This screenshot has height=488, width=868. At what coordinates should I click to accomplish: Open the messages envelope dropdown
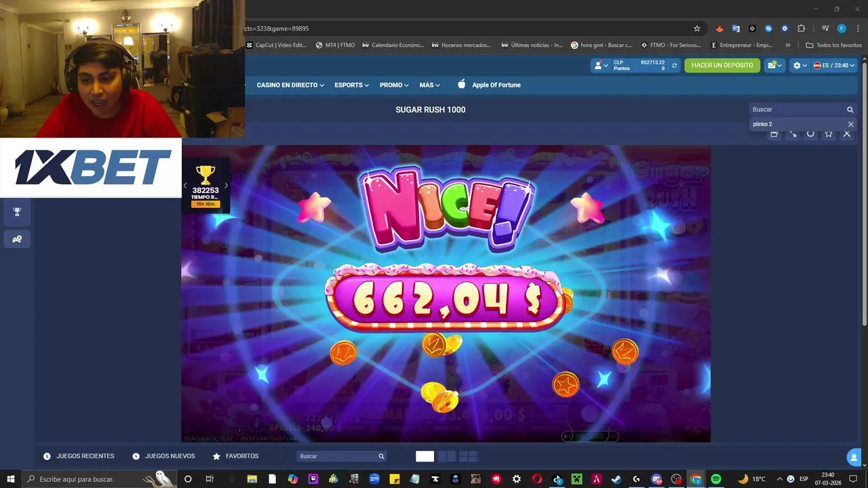[774, 65]
